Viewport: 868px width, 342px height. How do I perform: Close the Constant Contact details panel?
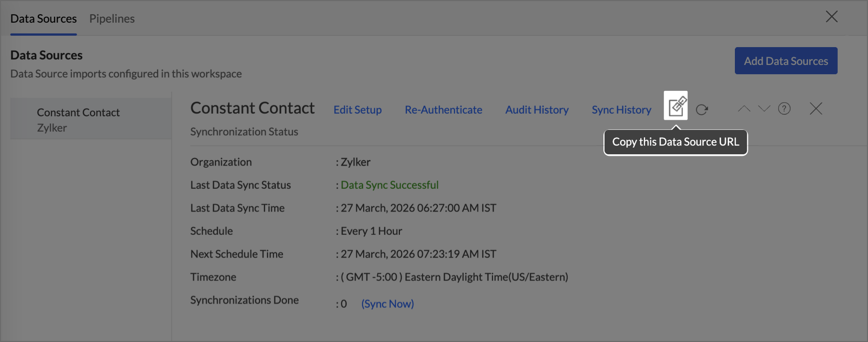point(816,109)
